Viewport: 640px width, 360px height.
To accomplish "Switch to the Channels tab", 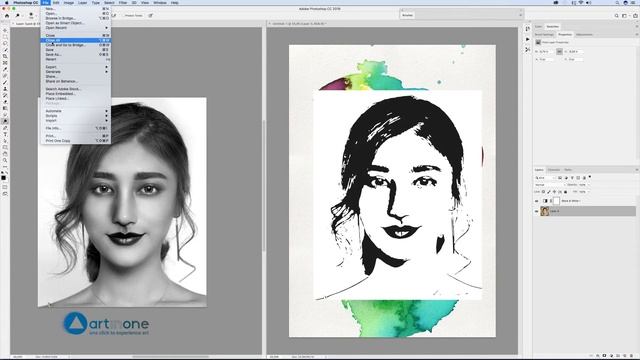I will tap(554, 170).
